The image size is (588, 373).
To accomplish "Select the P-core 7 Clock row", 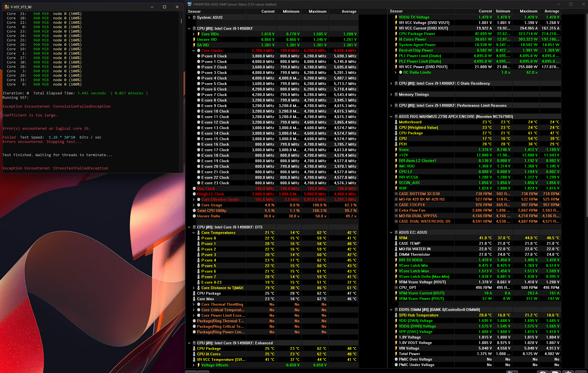I will [x=272, y=95].
